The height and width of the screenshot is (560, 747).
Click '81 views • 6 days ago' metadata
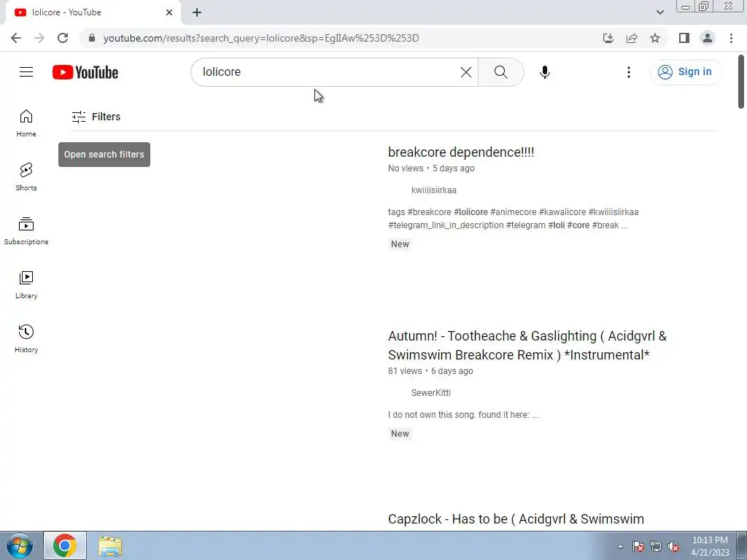click(430, 371)
